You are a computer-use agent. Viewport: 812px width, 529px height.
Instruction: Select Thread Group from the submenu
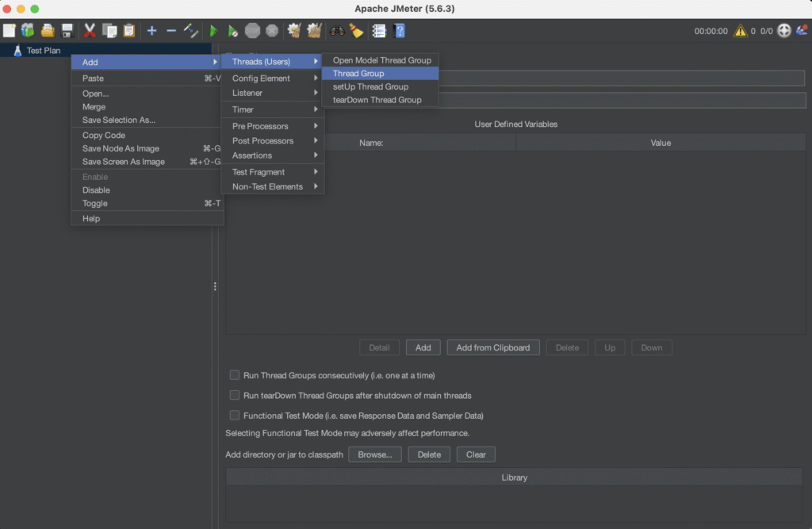358,74
